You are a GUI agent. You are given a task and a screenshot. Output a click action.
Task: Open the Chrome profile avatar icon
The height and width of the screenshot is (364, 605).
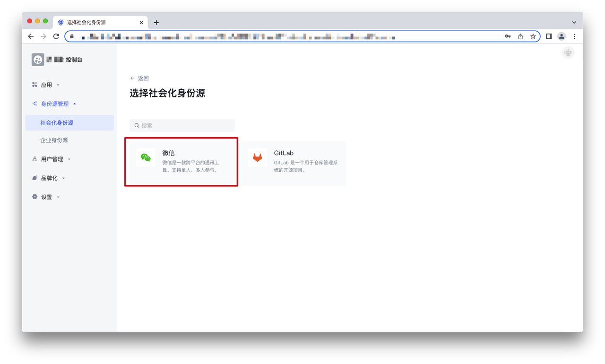click(x=562, y=36)
